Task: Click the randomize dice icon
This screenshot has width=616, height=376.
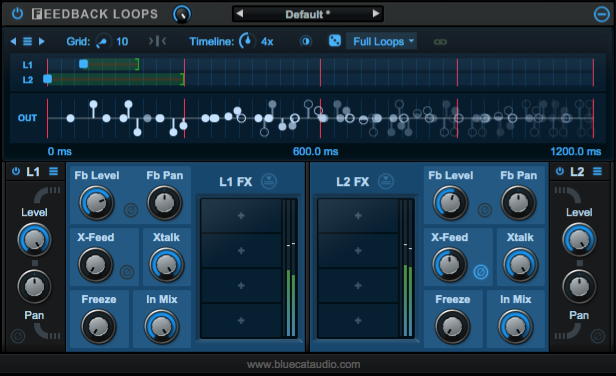Action: click(335, 41)
